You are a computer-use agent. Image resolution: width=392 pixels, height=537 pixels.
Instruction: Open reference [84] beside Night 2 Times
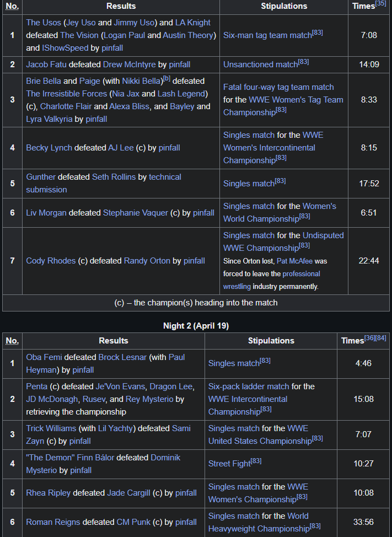380,338
